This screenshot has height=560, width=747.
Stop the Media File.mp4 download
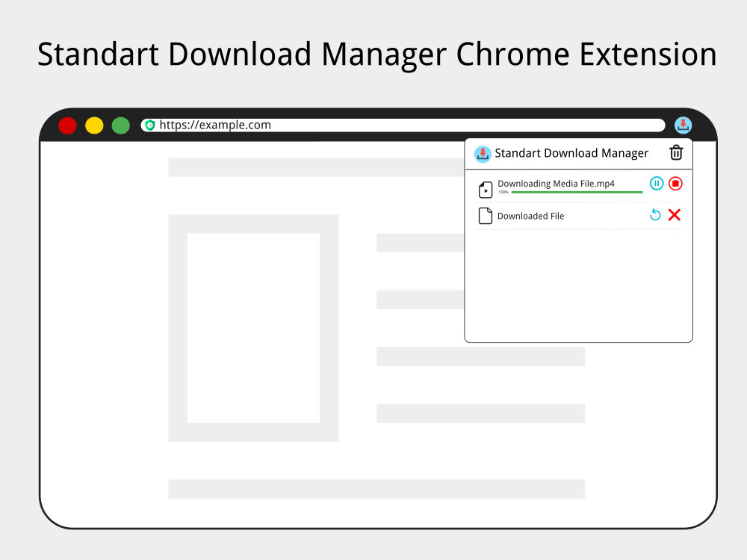point(675,184)
